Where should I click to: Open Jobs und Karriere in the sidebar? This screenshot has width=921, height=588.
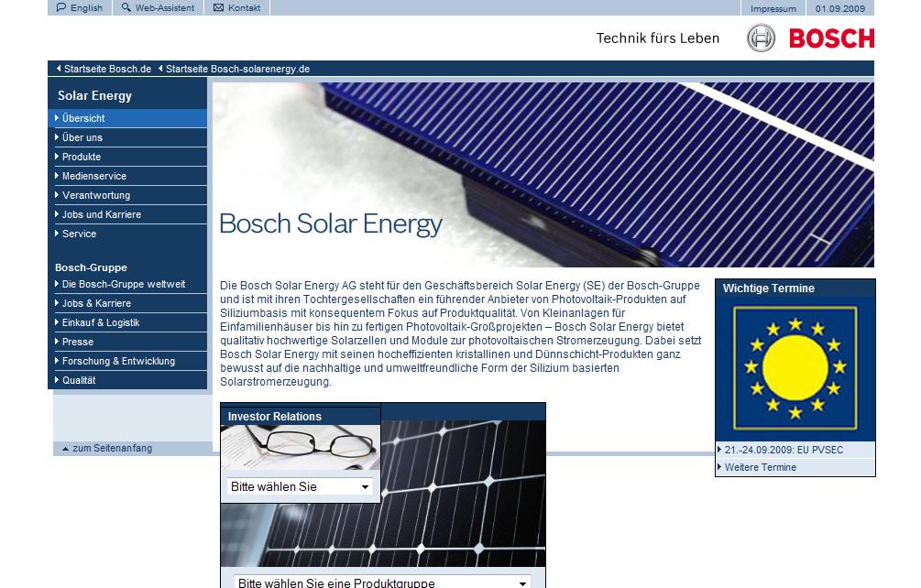[101, 214]
